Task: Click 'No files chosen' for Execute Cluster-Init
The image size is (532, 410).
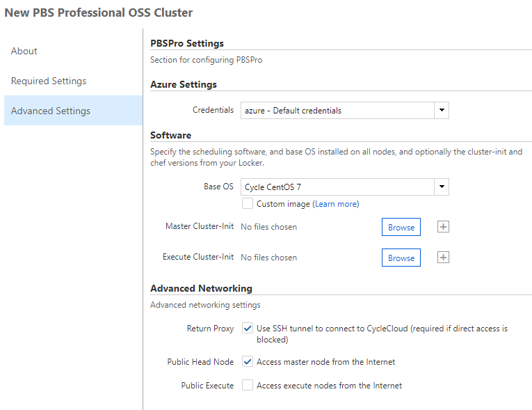Action: [268, 258]
